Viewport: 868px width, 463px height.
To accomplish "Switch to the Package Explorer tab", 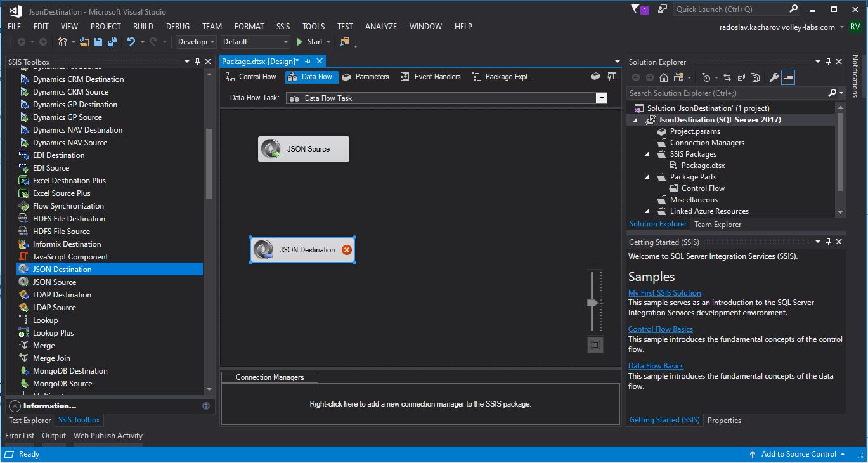I will [x=502, y=77].
